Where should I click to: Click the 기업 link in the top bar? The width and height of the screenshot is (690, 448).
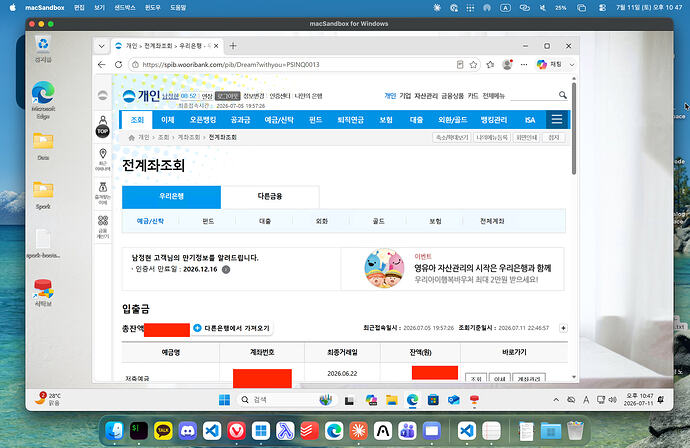[405, 95]
